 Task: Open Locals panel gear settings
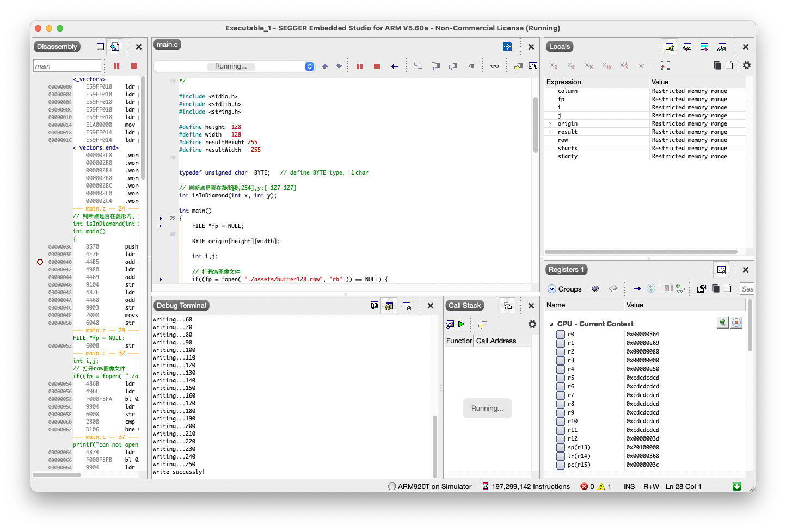pos(746,65)
